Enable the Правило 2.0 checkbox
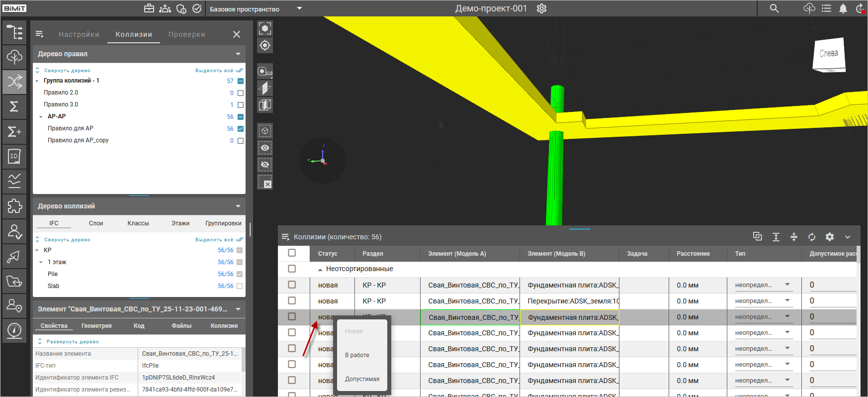Screen dimensions: 868x397 pos(241,93)
